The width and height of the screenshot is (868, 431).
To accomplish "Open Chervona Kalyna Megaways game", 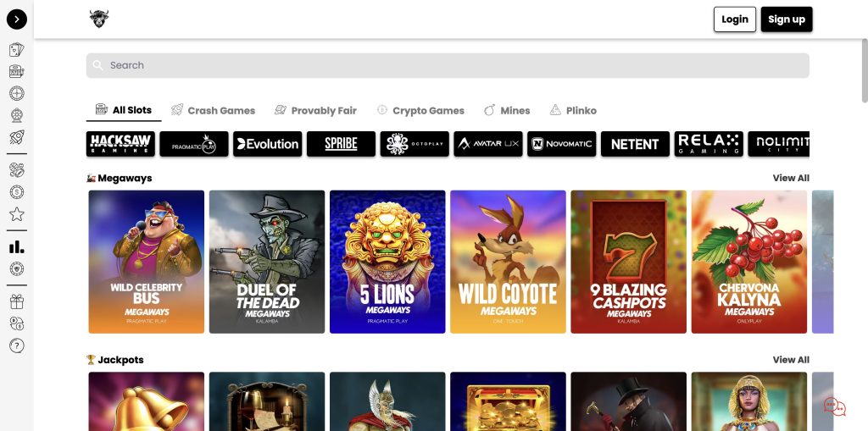I will click(749, 262).
